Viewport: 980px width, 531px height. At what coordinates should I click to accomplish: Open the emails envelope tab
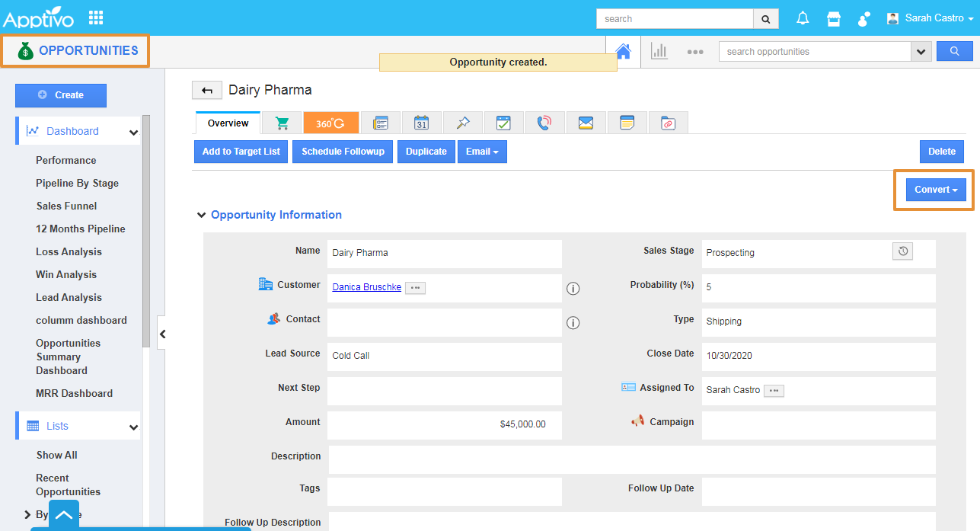click(586, 123)
